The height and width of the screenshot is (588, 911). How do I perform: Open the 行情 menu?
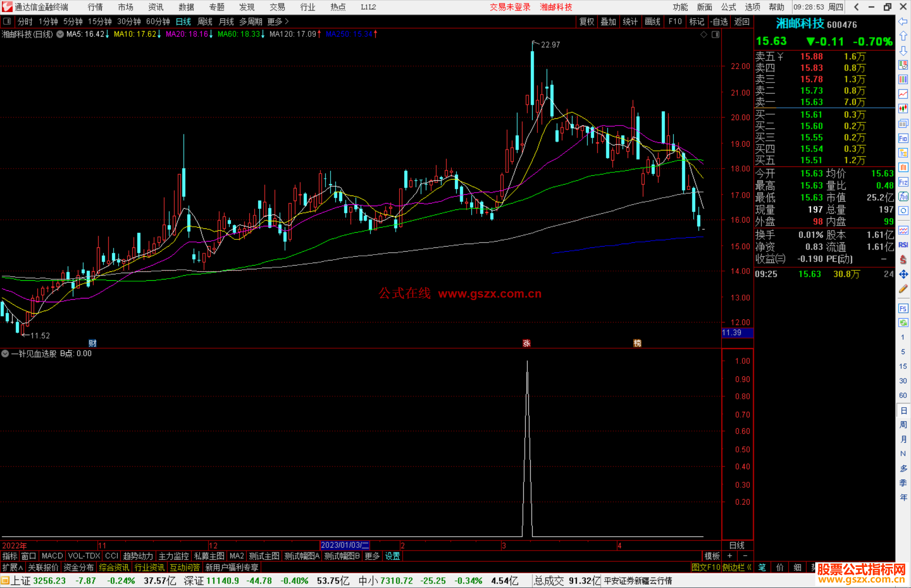click(x=95, y=7)
